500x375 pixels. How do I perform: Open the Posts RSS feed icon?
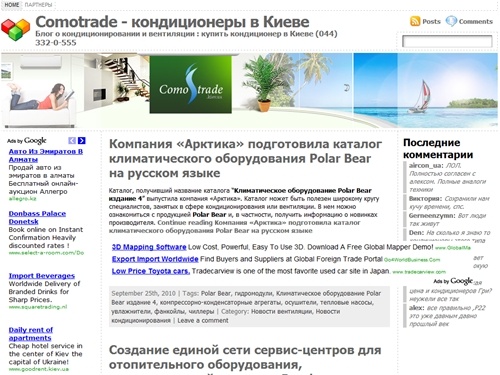[415, 21]
